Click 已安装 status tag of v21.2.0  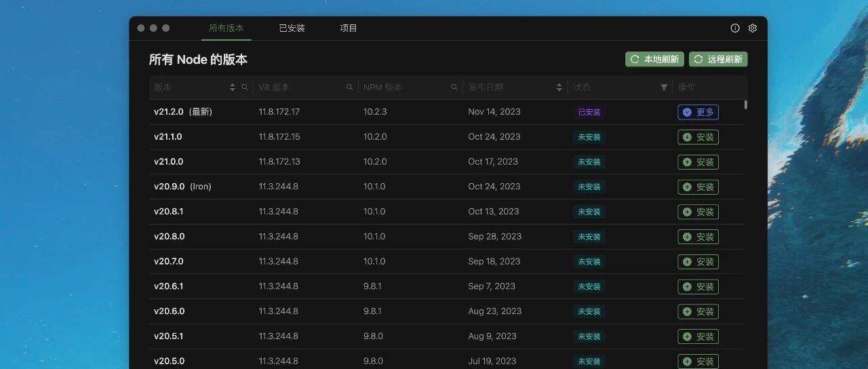point(589,112)
